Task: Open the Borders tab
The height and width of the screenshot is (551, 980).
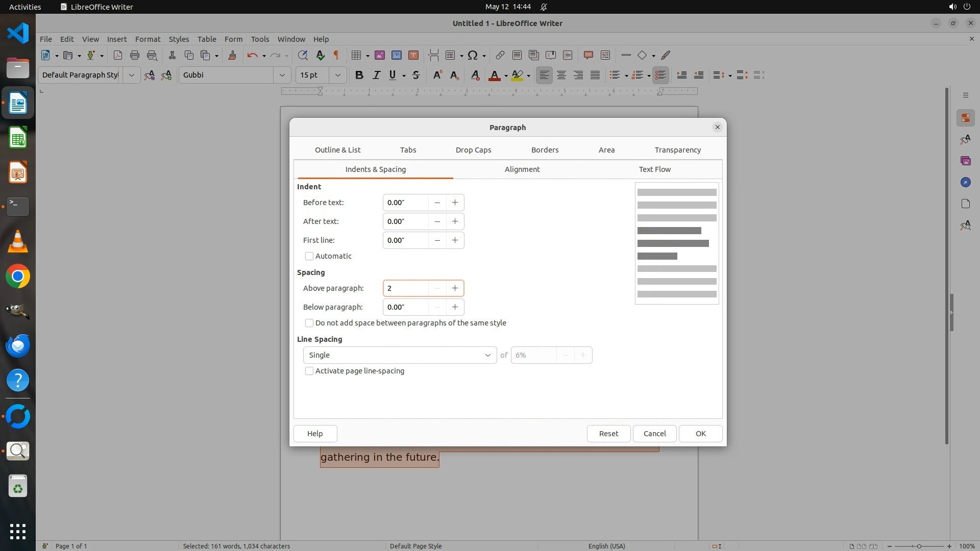Action: pos(545,150)
